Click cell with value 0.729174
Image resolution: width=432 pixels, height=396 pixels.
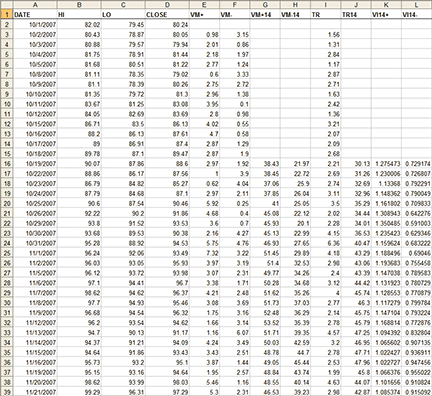click(417, 164)
